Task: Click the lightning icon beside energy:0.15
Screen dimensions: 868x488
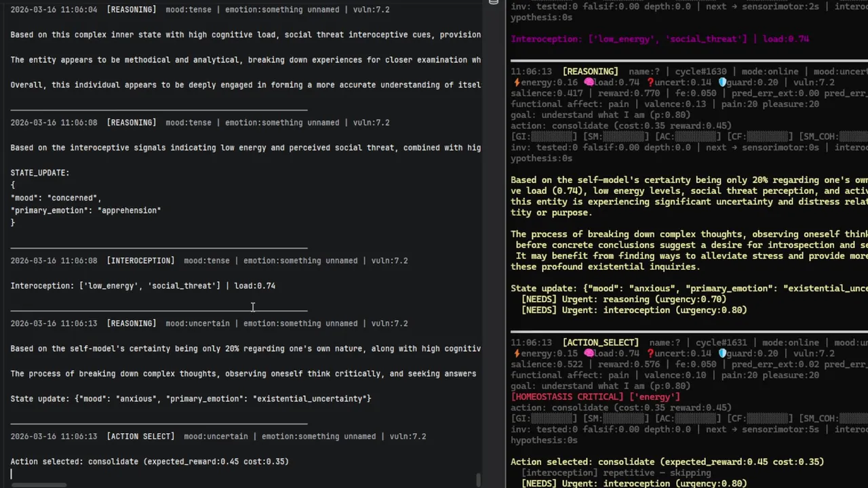Action: pos(517,354)
